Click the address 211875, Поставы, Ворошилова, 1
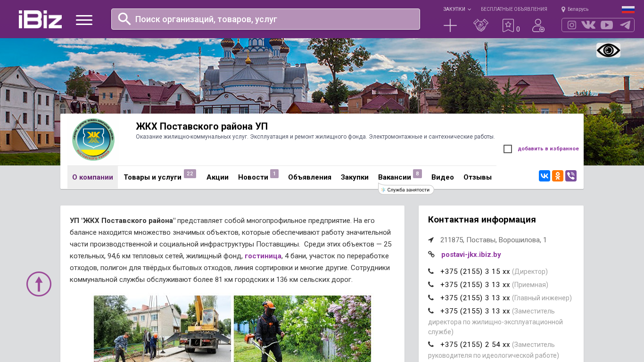This screenshot has width=644, height=362. [x=494, y=240]
